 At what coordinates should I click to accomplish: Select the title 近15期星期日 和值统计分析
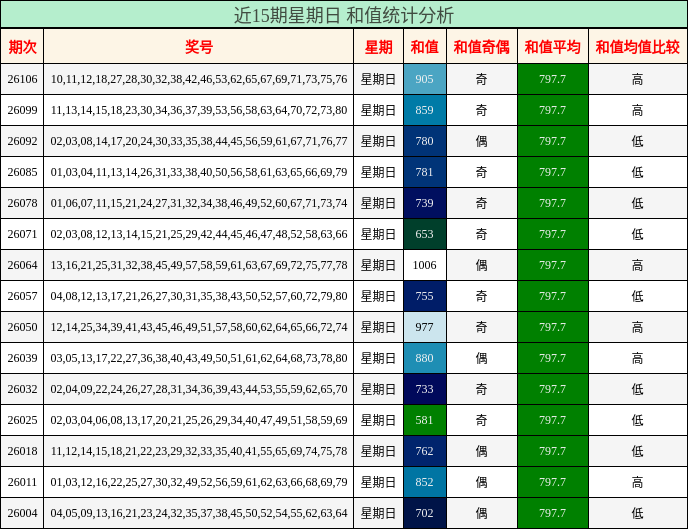tap(344, 15)
